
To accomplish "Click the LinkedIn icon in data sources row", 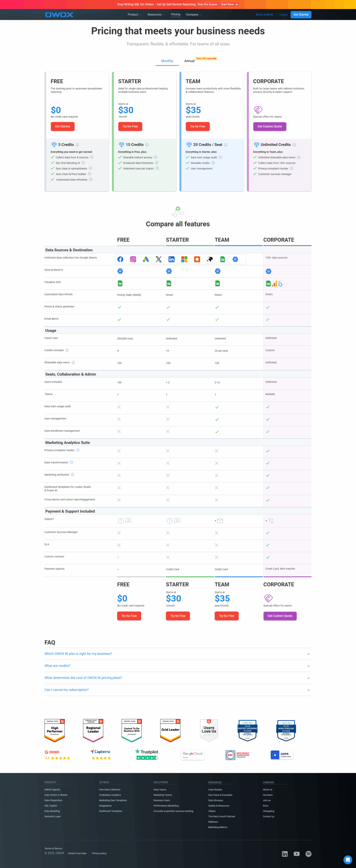I will click(x=171, y=259).
